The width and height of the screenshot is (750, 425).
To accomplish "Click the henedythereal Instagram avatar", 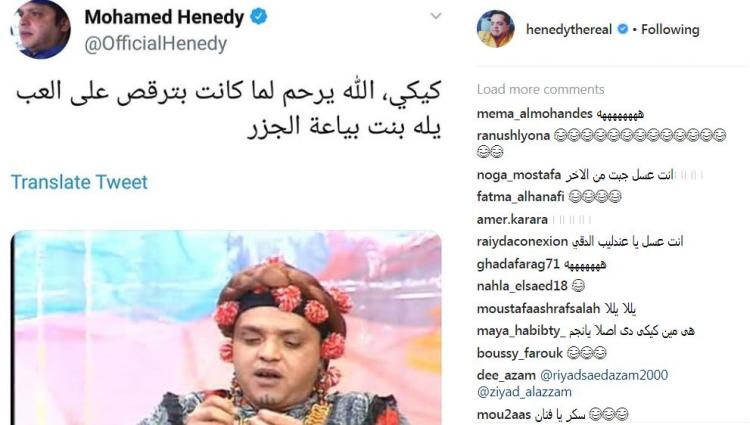I will point(496,29).
